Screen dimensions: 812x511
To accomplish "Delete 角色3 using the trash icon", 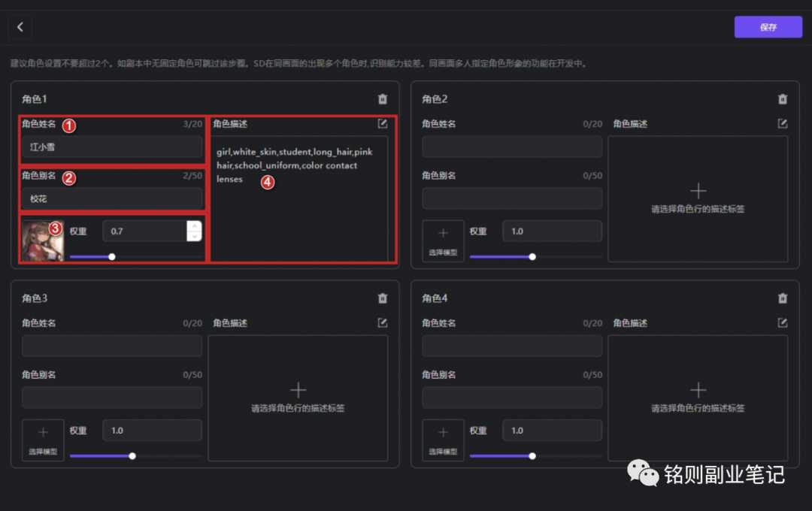I will point(383,298).
